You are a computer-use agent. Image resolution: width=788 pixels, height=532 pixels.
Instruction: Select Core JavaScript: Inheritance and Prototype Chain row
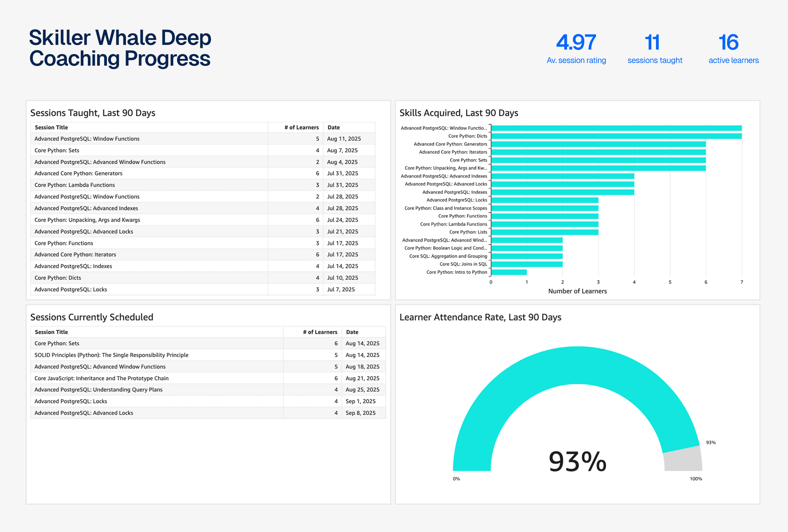click(101, 379)
